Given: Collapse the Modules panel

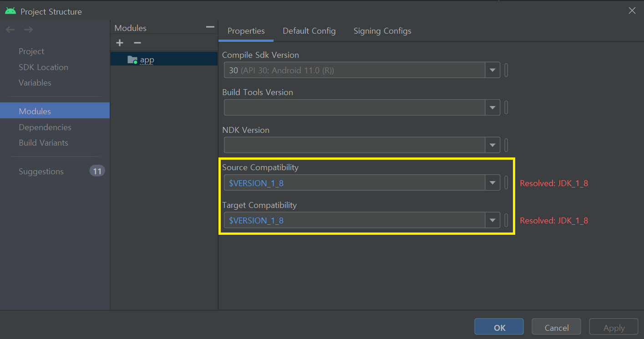Looking at the screenshot, I should tap(210, 27).
